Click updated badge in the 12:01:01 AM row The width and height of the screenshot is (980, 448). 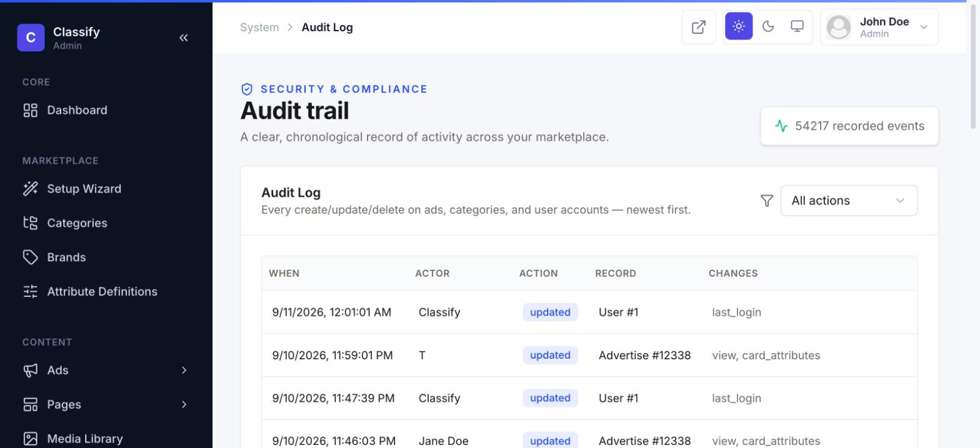coord(550,312)
